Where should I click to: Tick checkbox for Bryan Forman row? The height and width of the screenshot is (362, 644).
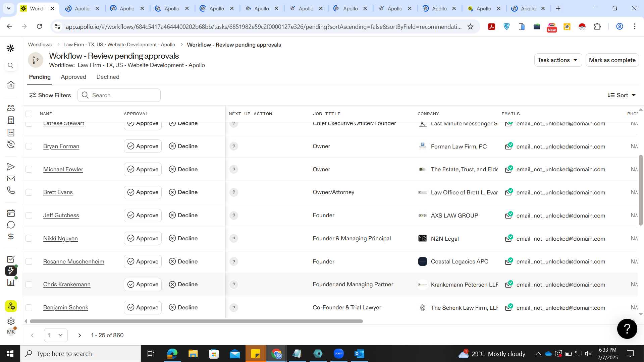pos(29,146)
